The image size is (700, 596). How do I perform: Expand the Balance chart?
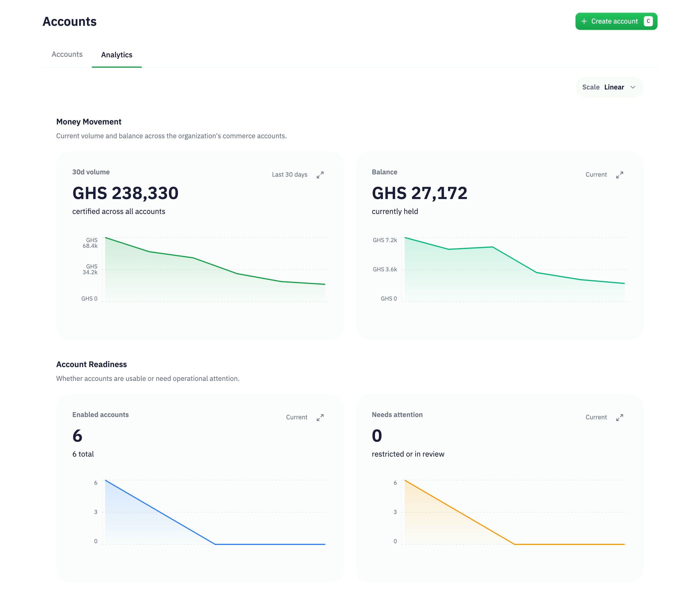(x=619, y=175)
